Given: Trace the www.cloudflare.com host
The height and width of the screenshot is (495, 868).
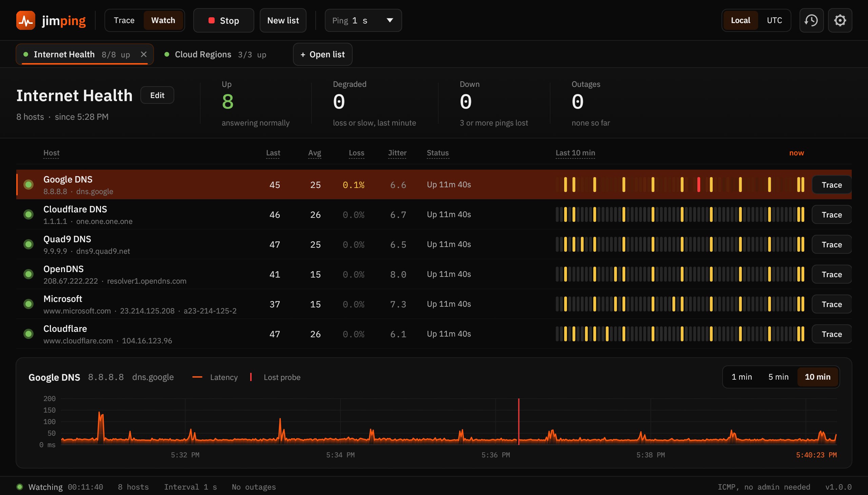Looking at the screenshot, I should tap(832, 334).
